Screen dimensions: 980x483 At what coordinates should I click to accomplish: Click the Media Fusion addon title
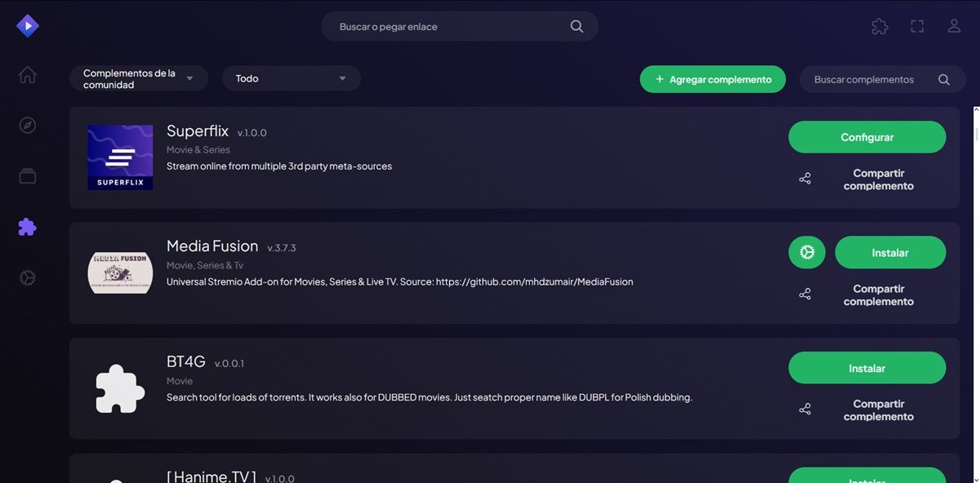[212, 246]
